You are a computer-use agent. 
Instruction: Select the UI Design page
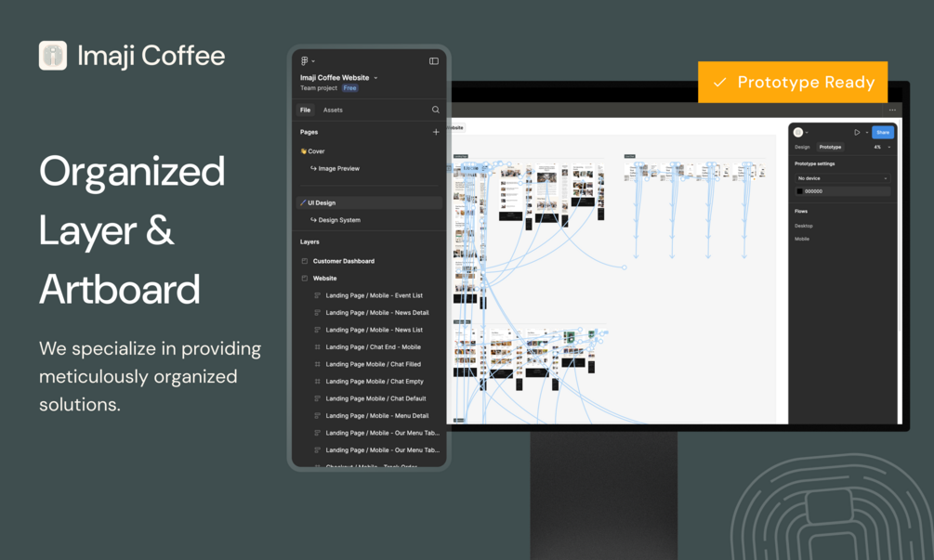369,203
